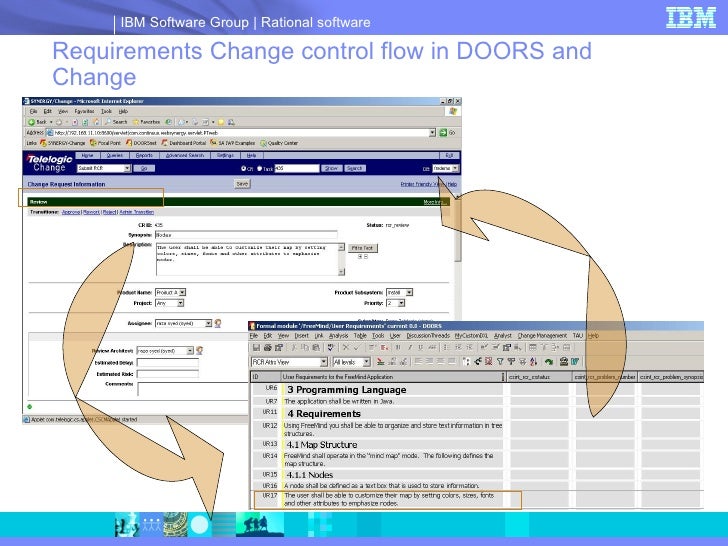Switch to the Queries tab in Telelogic Change
This screenshot has height=546, width=728.
pyautogui.click(x=115, y=156)
